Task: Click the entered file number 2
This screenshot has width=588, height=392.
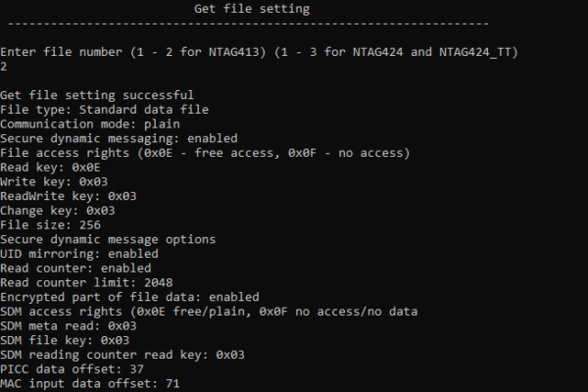Action: 4,67
